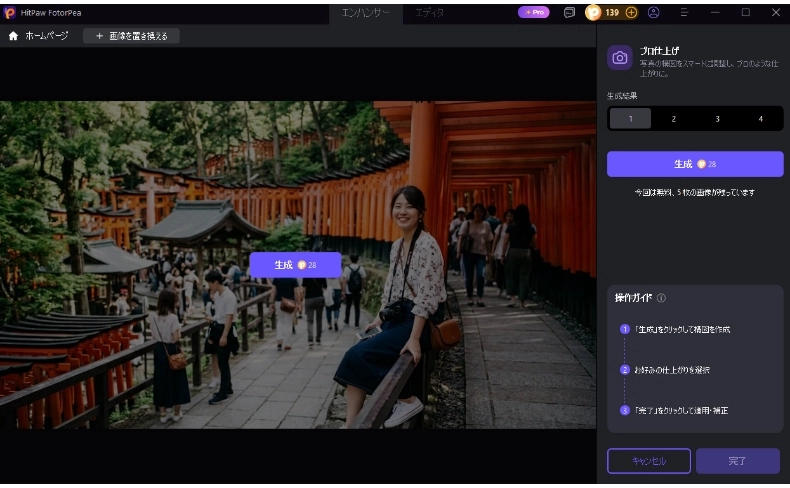Click the プロ仕上げ camera icon
This screenshot has height=488, width=790.
tap(620, 58)
